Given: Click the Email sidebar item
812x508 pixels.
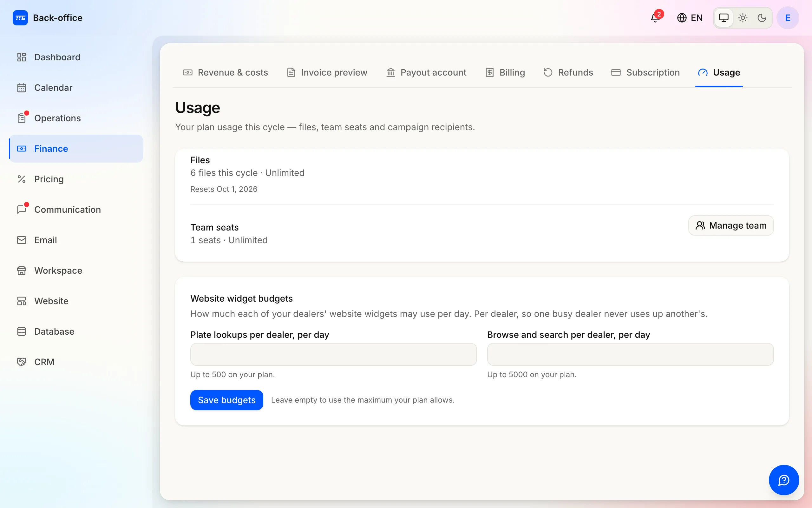Looking at the screenshot, I should coord(76,240).
